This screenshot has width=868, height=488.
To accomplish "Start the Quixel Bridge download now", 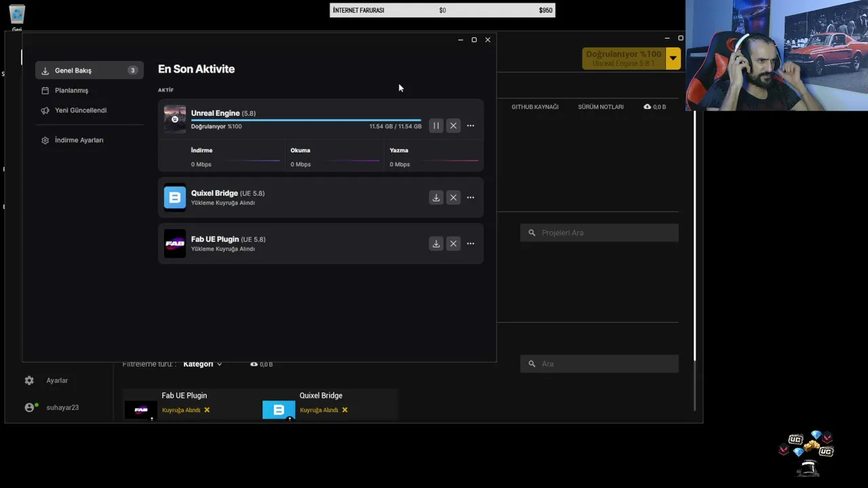I will (x=436, y=197).
